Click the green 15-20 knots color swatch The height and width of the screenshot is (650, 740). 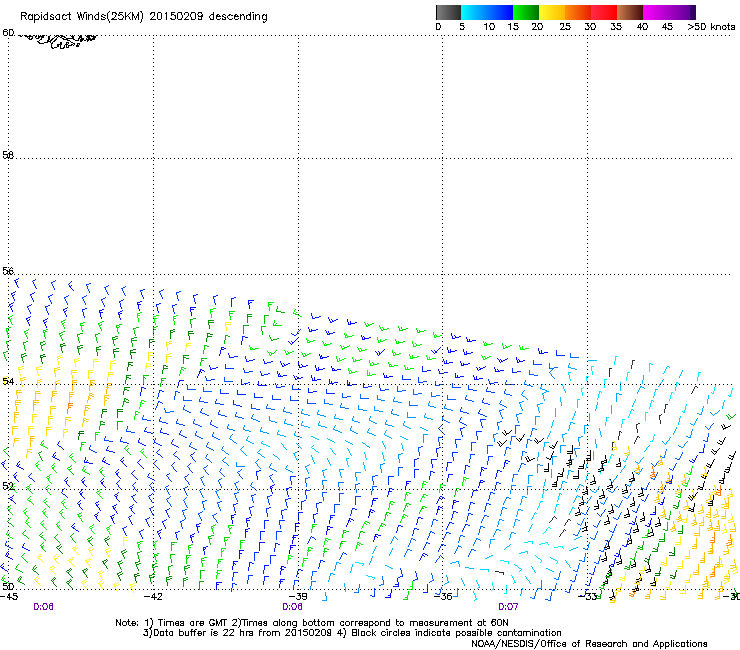coord(526,12)
